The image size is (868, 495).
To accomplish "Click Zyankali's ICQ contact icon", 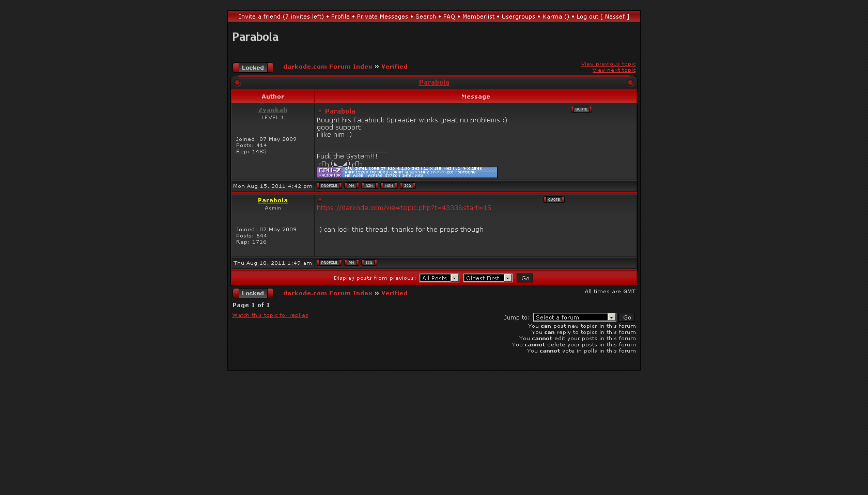I will [408, 186].
